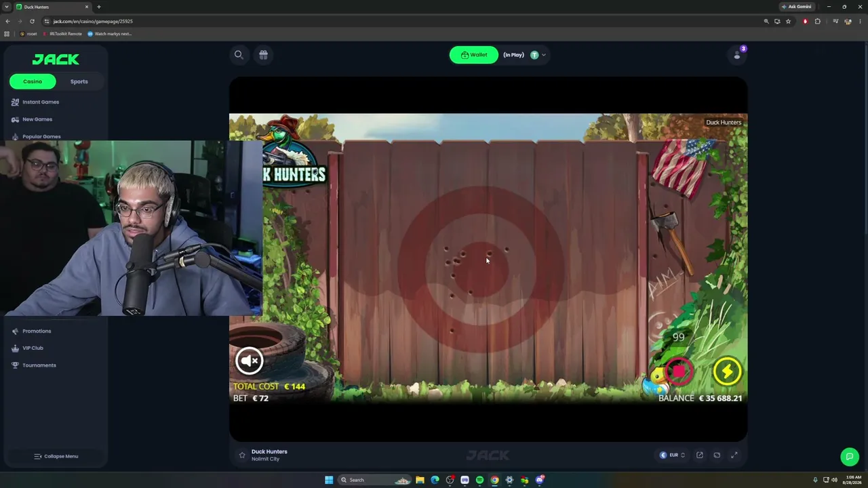Open Discord from the taskbar
This screenshot has height=488, width=868.
[x=540, y=480]
